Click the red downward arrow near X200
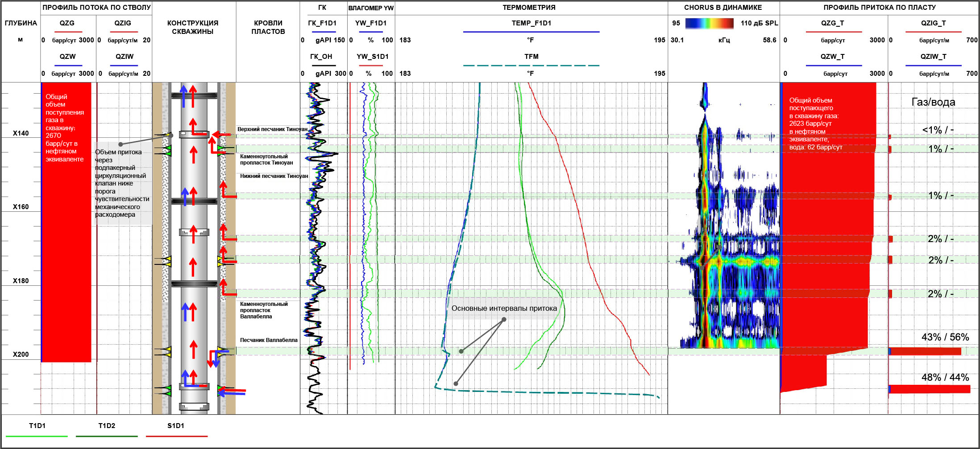Screen dimensions: 980x449 click(210, 358)
